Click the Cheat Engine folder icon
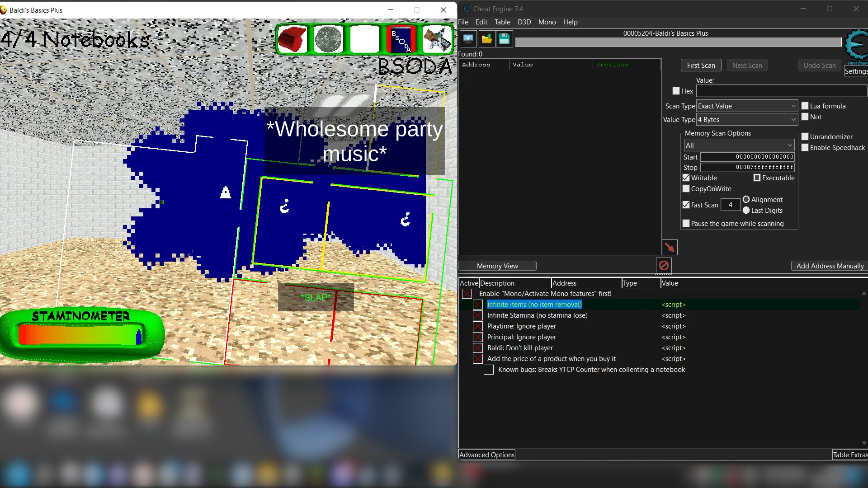Image resolution: width=868 pixels, height=488 pixels. coord(486,39)
